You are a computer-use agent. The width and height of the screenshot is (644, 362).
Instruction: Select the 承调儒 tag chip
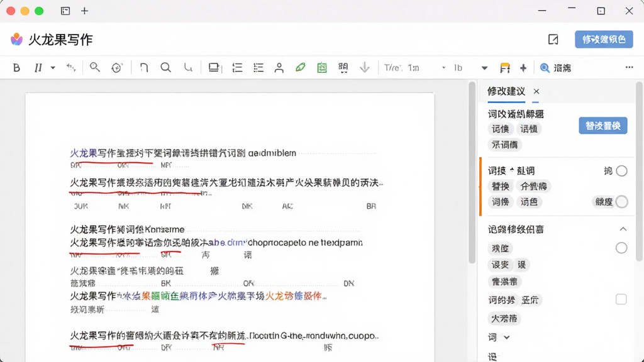point(505,145)
